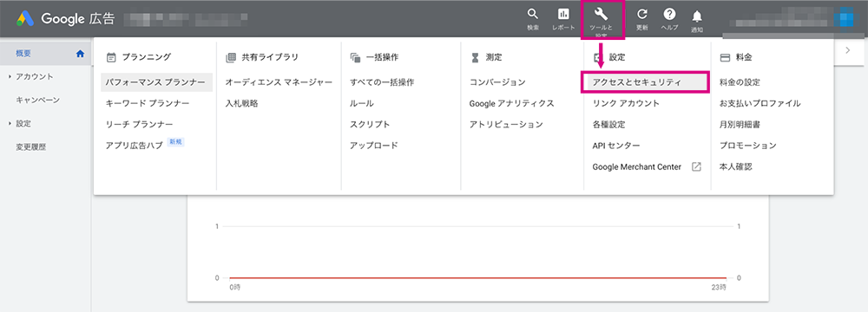This screenshot has height=312, width=868.
Task: Click the right chevron arrow at panel edge
Action: tap(848, 50)
